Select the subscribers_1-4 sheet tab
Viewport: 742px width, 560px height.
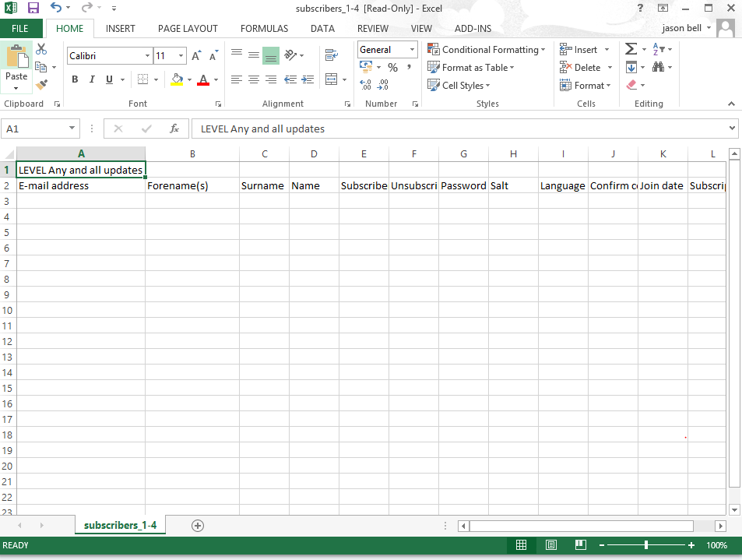120,525
